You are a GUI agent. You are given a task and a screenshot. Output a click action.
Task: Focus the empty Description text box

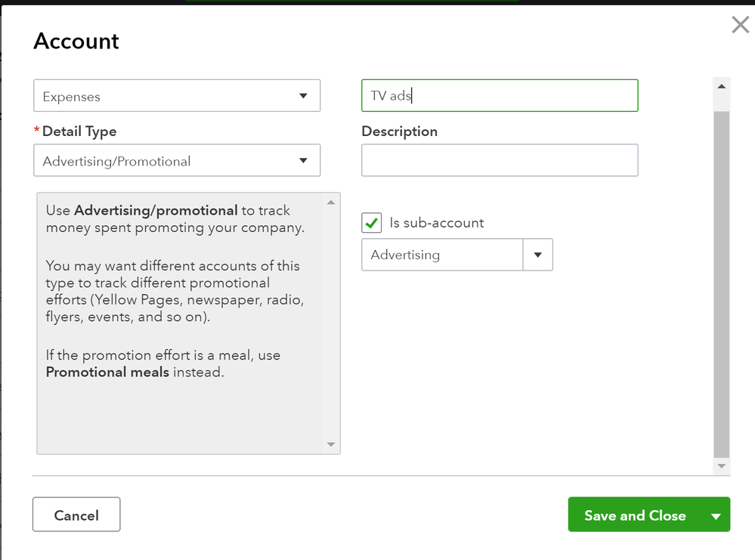(500, 161)
